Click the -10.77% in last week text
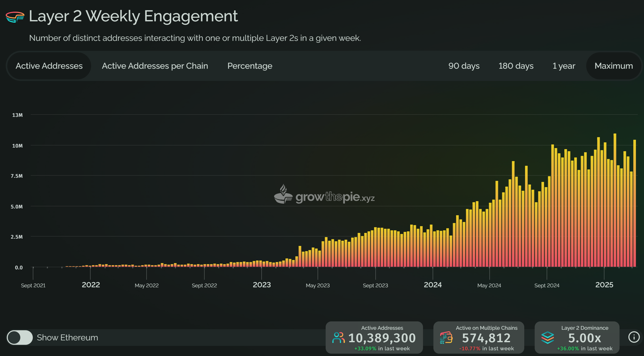 pos(486,349)
